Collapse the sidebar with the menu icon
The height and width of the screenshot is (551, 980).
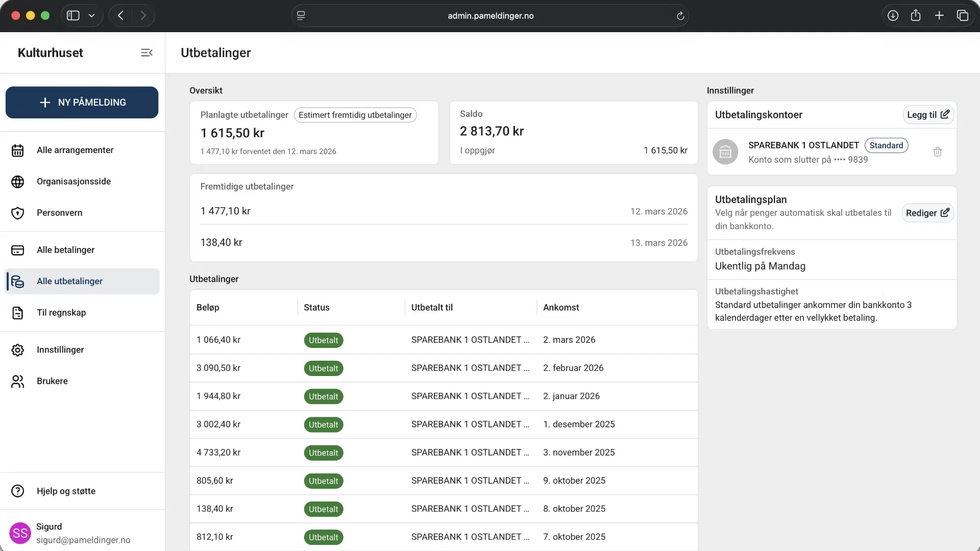(x=146, y=53)
